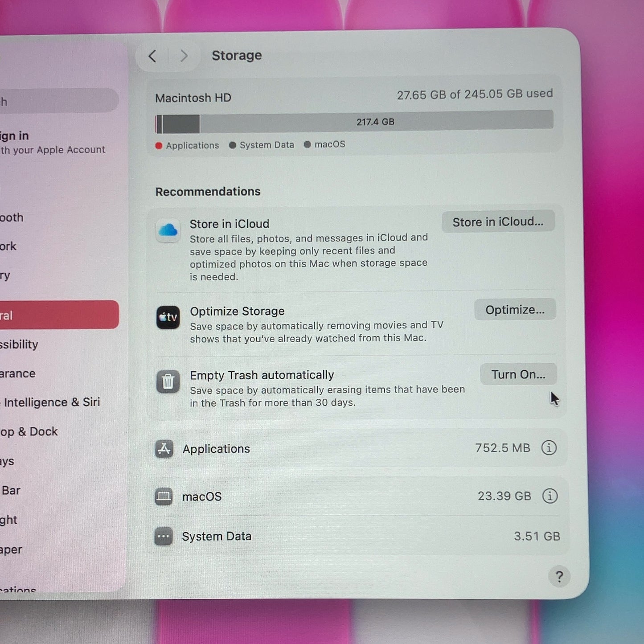Open info for macOS storage
This screenshot has height=644, width=644.
click(x=550, y=496)
